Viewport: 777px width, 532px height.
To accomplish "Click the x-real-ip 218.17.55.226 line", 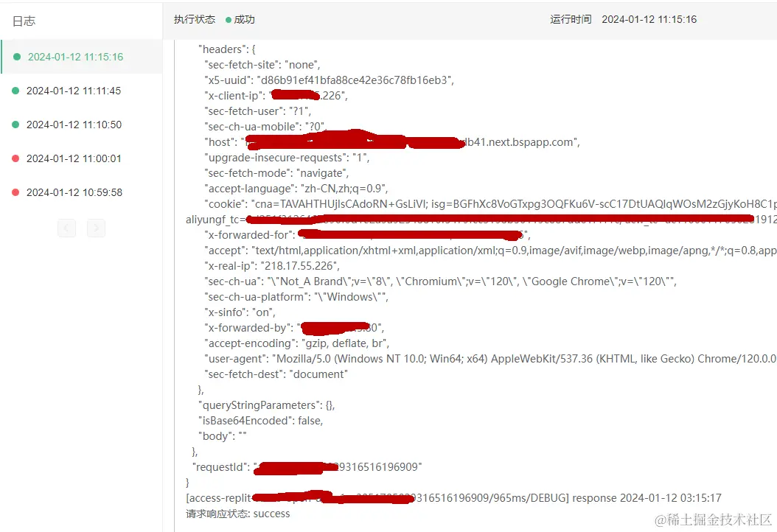I will coord(272,265).
